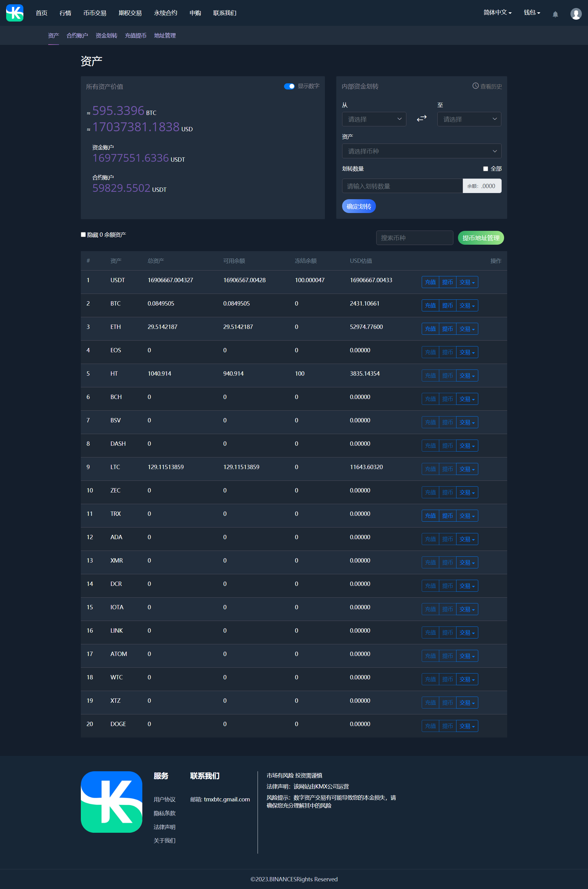Expand the 从 source account dropdown

pyautogui.click(x=374, y=119)
